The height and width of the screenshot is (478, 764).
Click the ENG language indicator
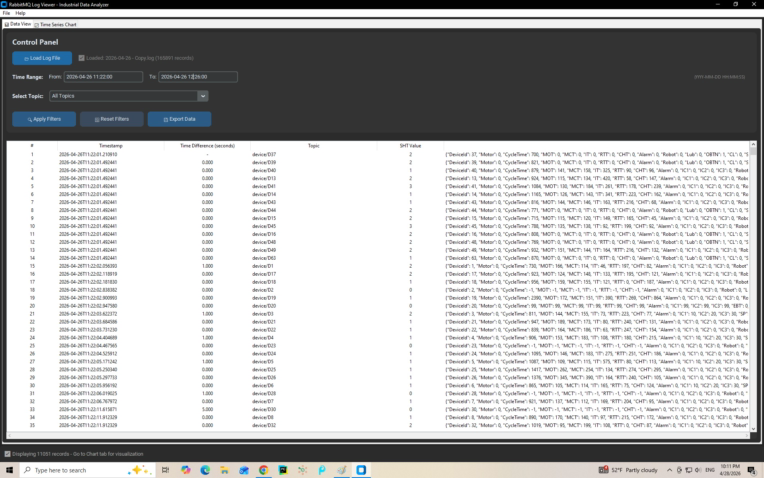[710, 470]
